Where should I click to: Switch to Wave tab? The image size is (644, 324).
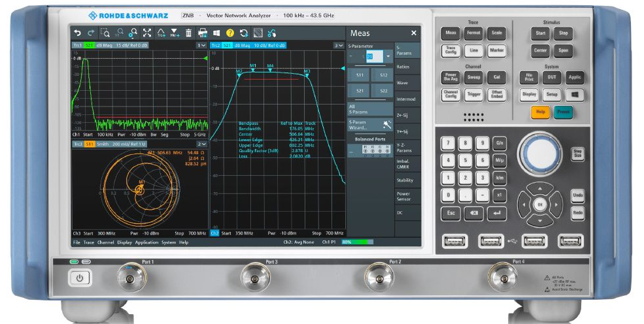pyautogui.click(x=407, y=83)
